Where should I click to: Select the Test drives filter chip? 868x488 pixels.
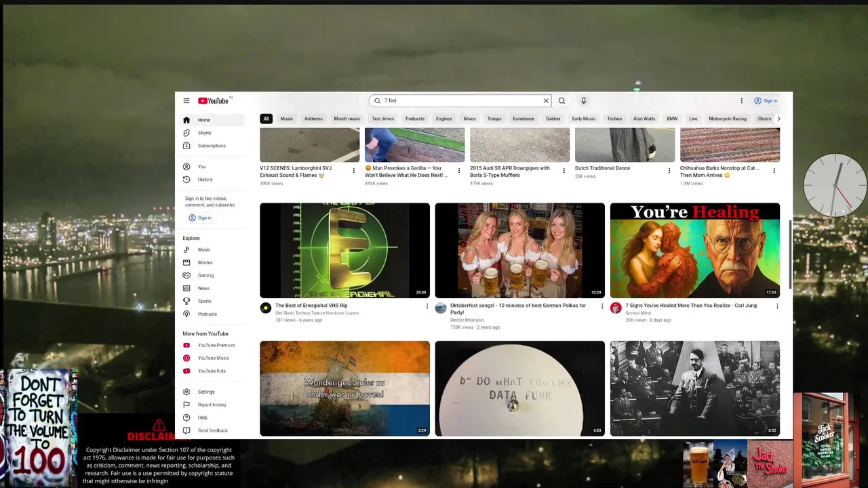click(x=382, y=119)
